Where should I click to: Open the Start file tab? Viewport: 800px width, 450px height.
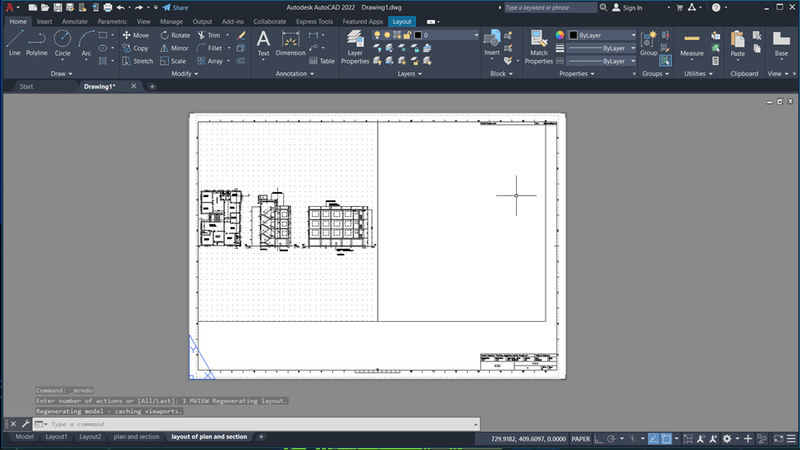tap(26, 86)
